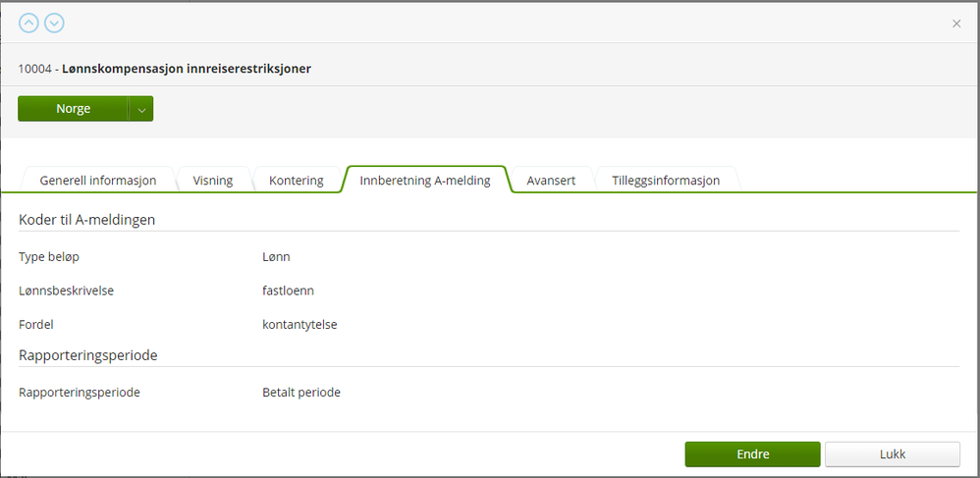Go to previous item with up arrow
980x478 pixels.
pos(28,23)
